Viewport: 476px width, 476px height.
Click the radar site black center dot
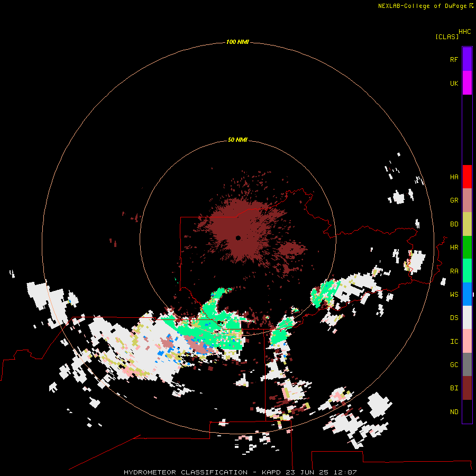(238, 238)
